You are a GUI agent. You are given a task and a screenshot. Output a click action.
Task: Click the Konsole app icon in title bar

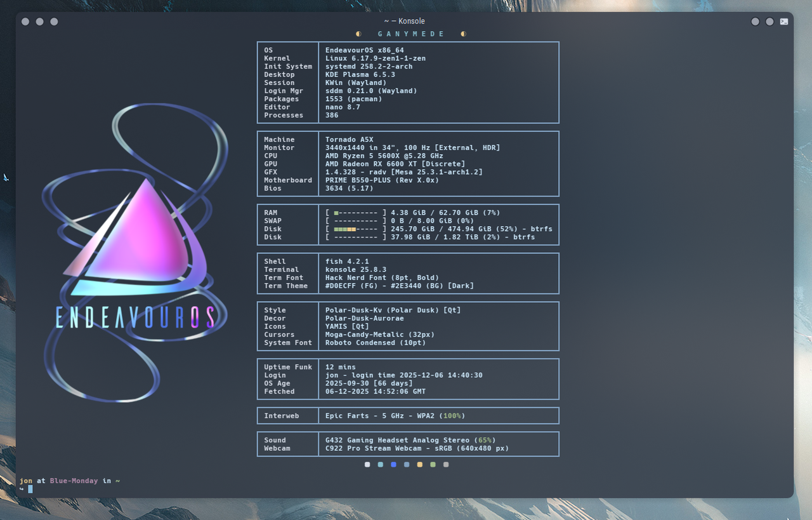click(784, 22)
